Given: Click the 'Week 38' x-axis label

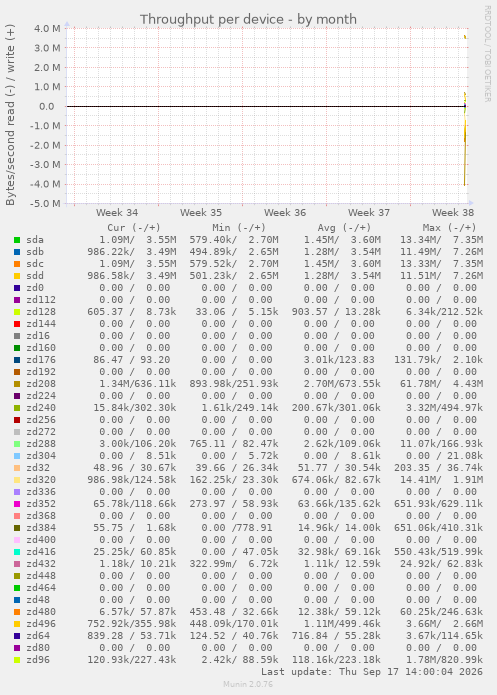Looking at the screenshot, I should (453, 212).
